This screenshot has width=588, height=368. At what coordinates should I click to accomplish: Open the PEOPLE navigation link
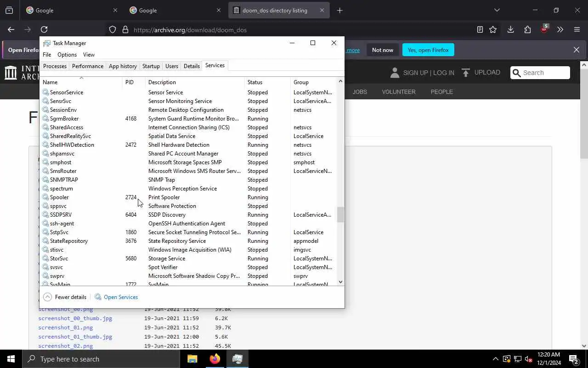pyautogui.click(x=442, y=92)
